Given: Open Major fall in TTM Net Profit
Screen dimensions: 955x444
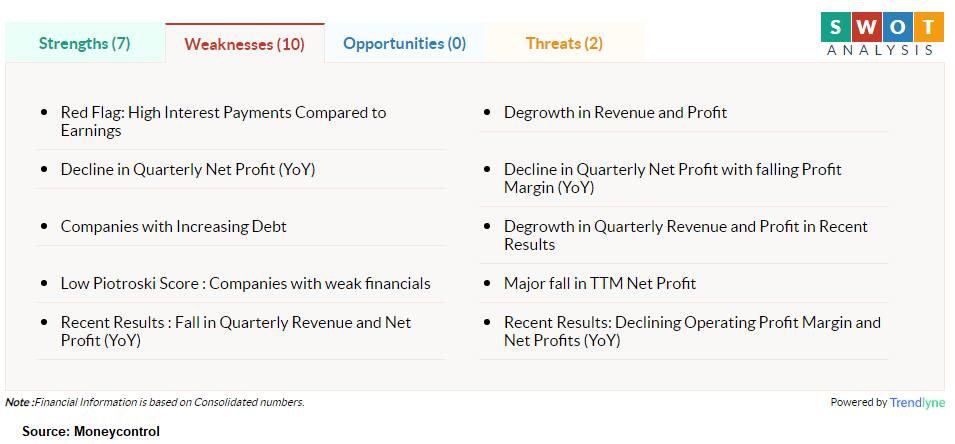Looking at the screenshot, I should coord(600,283).
